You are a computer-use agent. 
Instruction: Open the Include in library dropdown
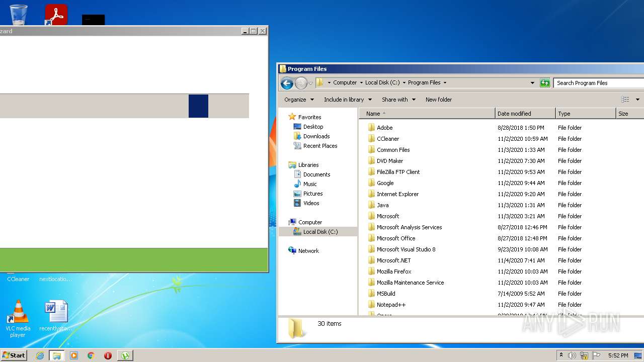click(348, 100)
